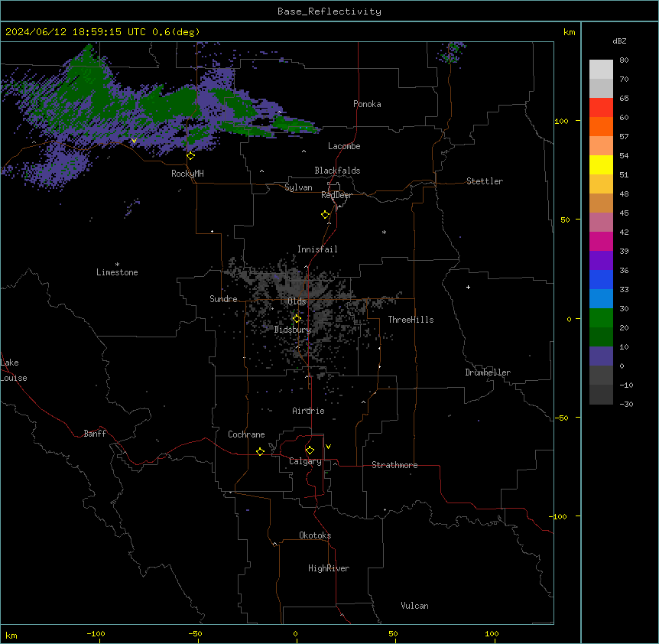659x644 pixels.
Task: Click the -100 km tick on right axis
Action: pos(559,516)
